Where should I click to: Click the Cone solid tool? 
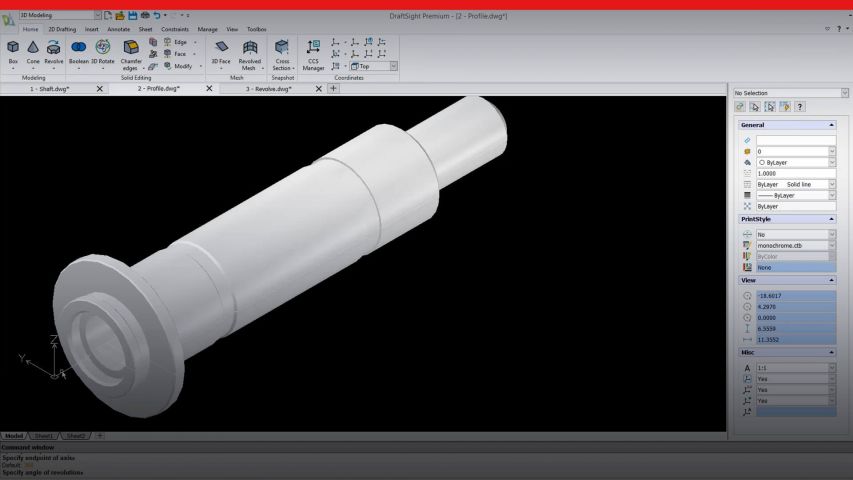[33, 52]
